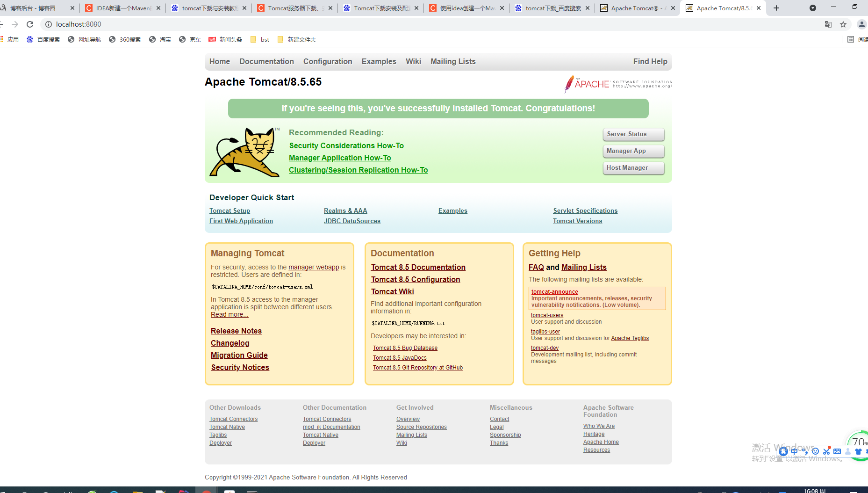Open a new tab with the plus button
Screen dimensions: 868x493
click(x=776, y=8)
